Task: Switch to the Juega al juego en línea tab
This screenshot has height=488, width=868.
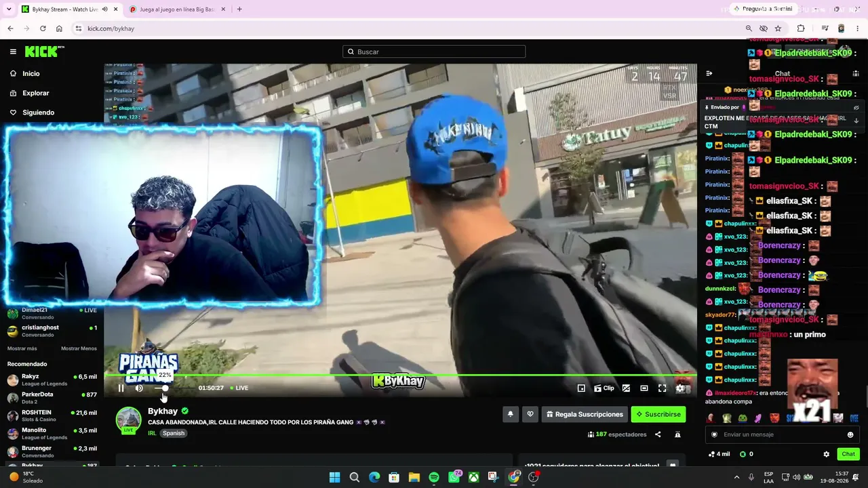Action: [x=176, y=9]
